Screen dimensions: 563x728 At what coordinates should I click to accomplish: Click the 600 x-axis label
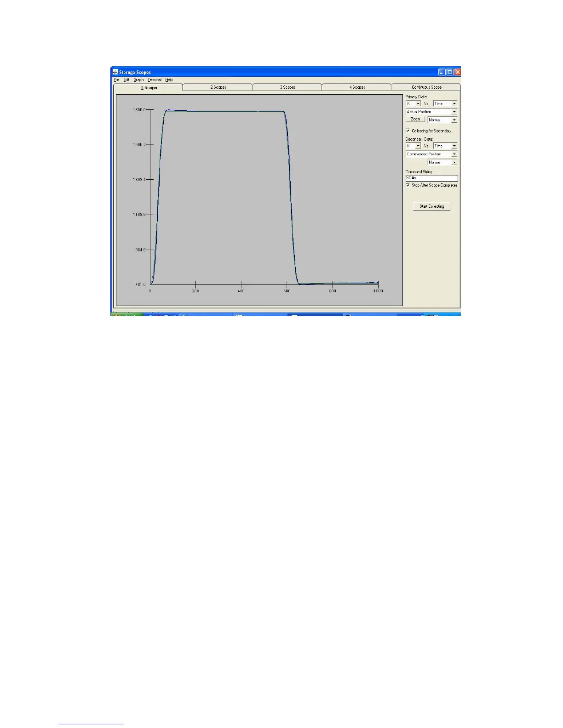tap(287, 291)
